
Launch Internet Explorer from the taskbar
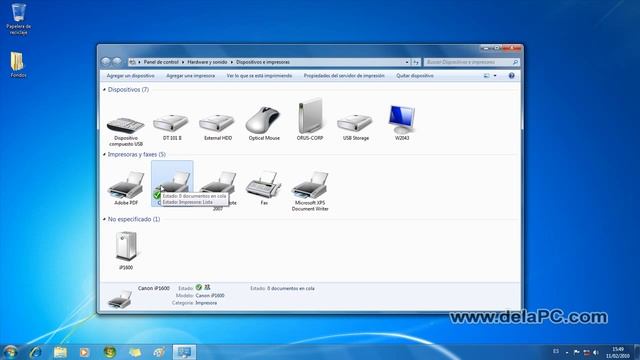[36, 352]
